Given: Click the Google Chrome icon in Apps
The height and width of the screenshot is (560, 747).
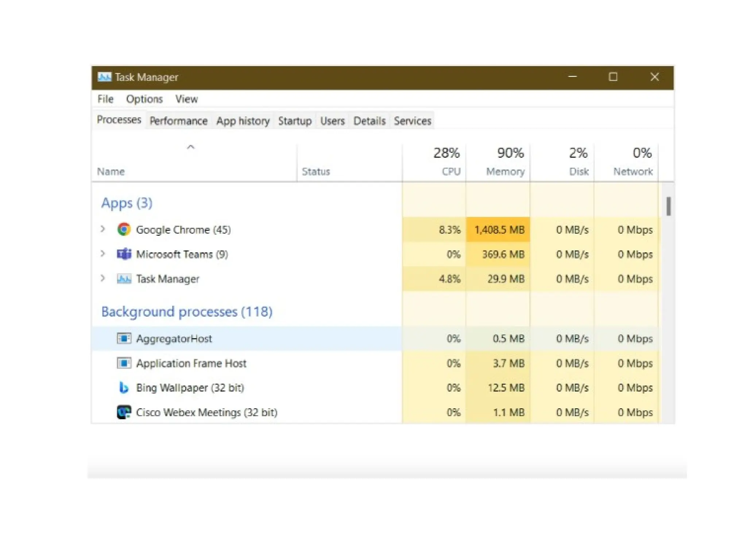Looking at the screenshot, I should pyautogui.click(x=124, y=229).
